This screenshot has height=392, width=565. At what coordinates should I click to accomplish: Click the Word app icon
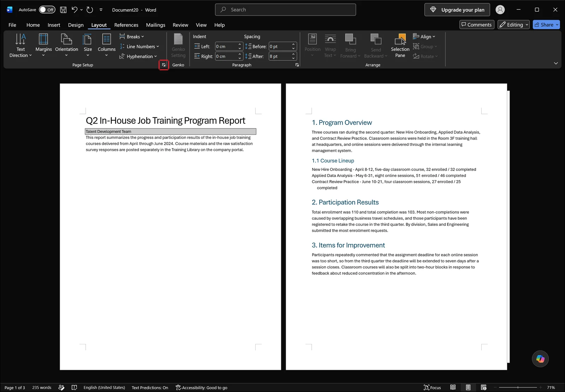point(10,10)
